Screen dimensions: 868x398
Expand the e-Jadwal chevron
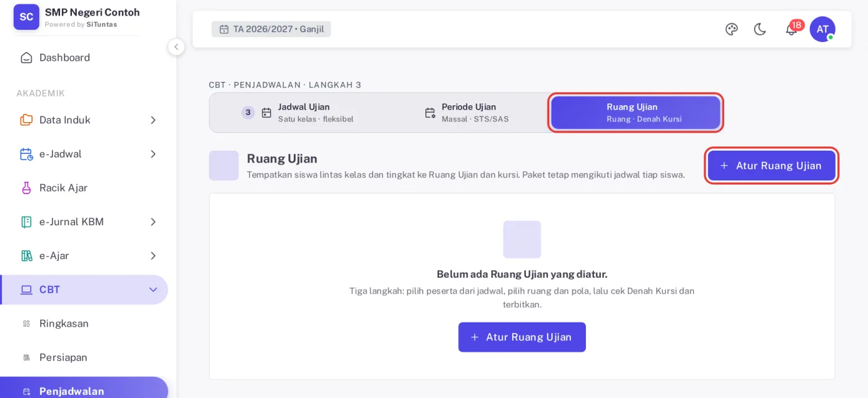point(153,154)
